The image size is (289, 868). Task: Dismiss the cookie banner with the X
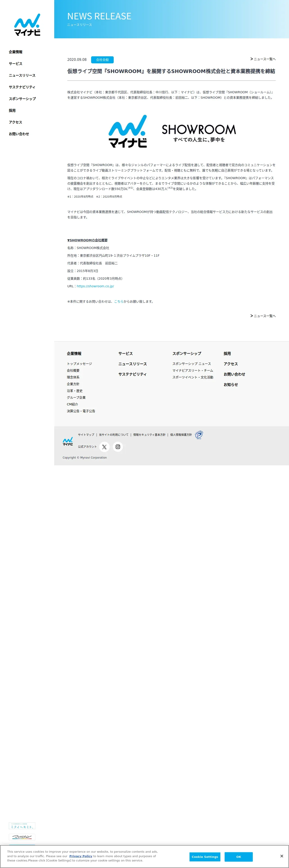click(282, 856)
